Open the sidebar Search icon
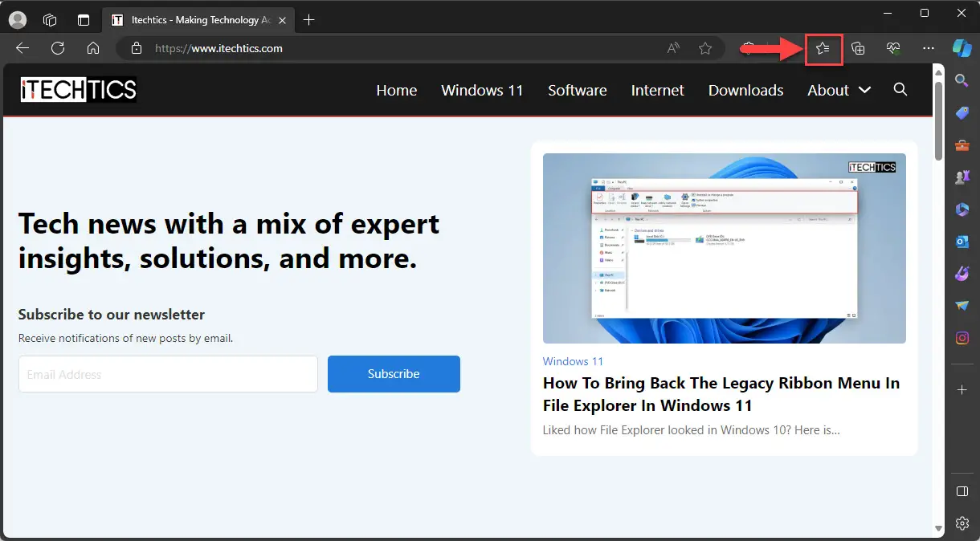 tap(962, 79)
